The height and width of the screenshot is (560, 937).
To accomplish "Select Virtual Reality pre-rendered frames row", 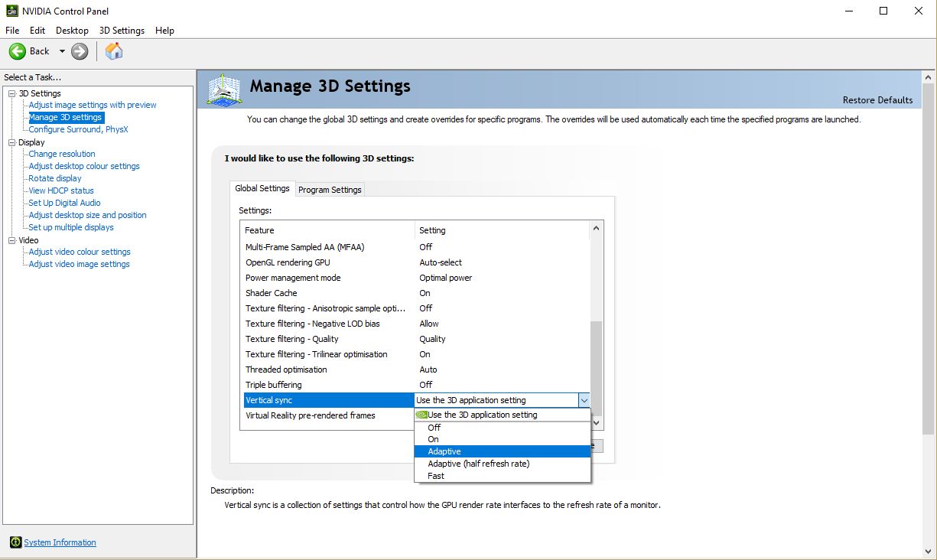I will click(x=329, y=415).
